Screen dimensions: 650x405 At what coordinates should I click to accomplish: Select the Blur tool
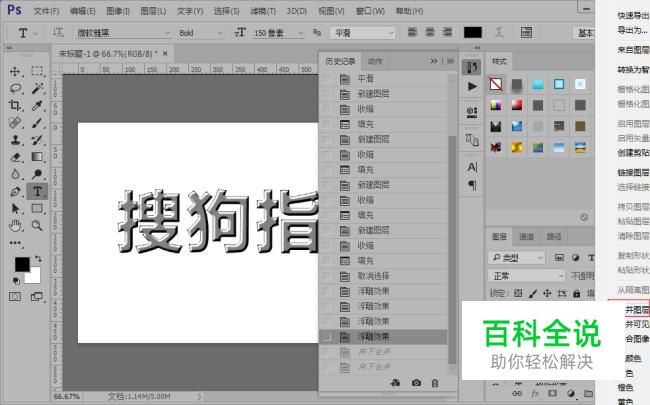click(x=15, y=174)
